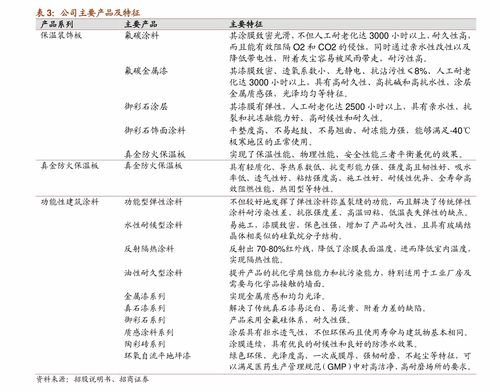
Task: Click the '御彩石涂层' product cell
Action: [x=146, y=107]
